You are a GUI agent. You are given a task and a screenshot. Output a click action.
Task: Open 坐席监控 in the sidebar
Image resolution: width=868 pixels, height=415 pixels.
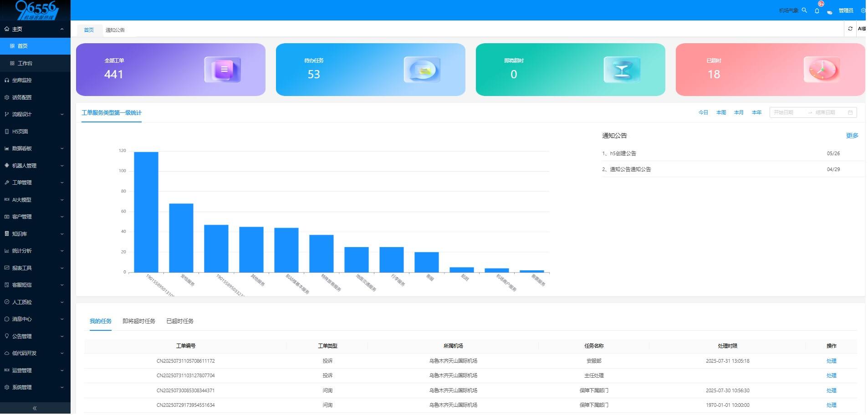pos(22,80)
